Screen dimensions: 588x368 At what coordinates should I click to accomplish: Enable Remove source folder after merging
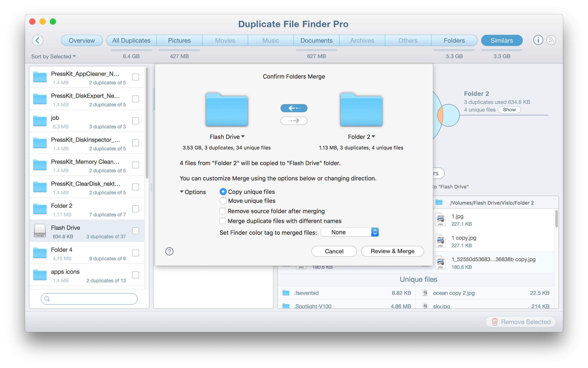[223, 211]
